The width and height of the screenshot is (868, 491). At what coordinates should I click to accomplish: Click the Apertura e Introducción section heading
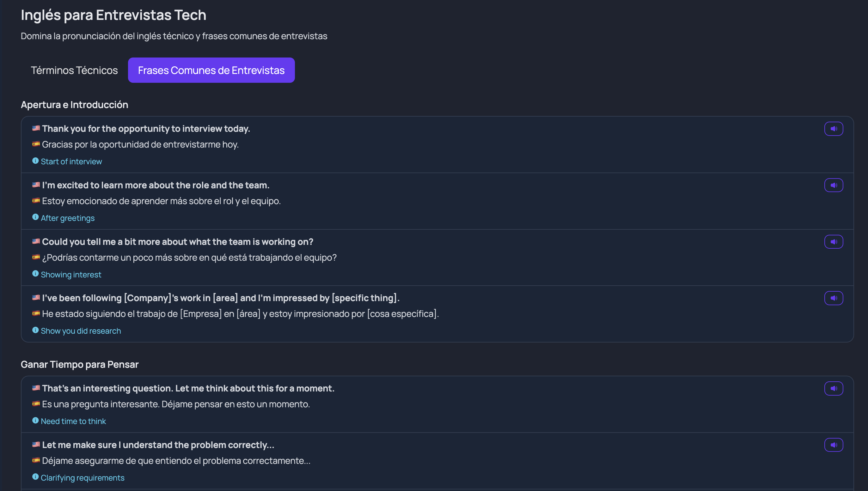[74, 105]
